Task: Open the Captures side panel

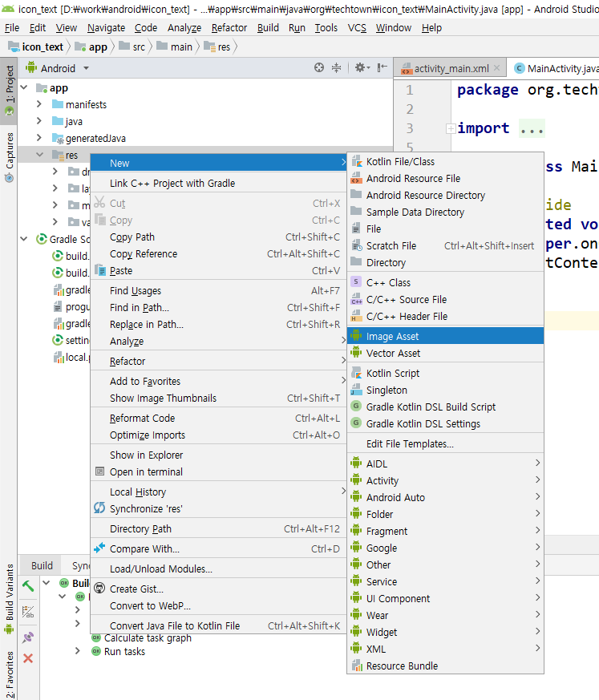Action: point(9,157)
